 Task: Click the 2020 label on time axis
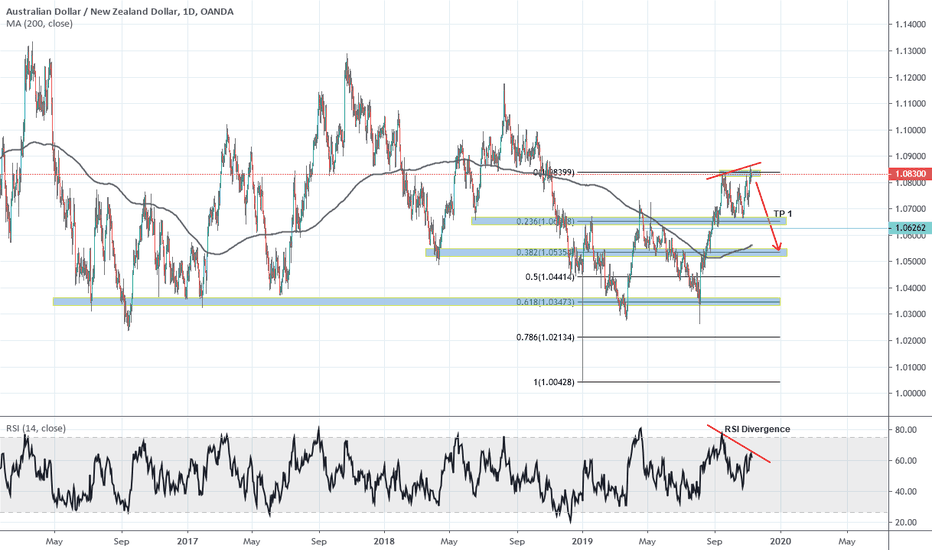point(780,539)
